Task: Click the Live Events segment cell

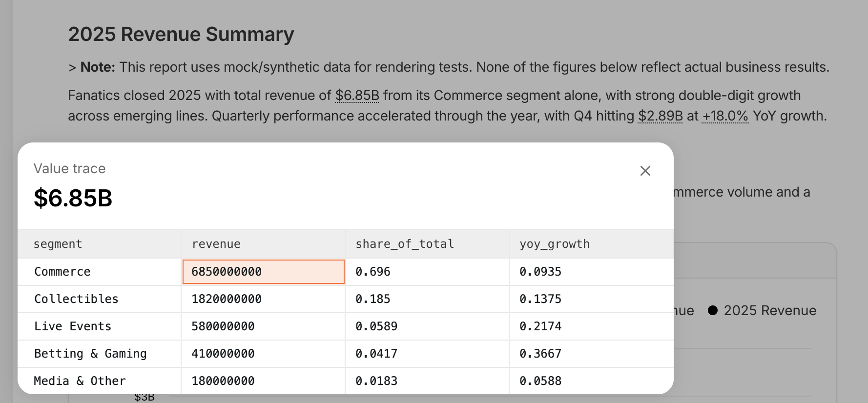Action: pos(99,326)
